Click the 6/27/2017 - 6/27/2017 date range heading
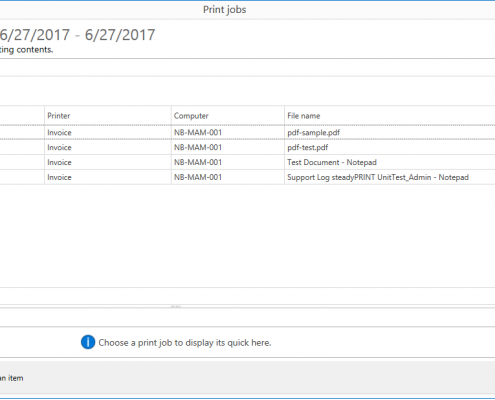Screen dimensions: 495x400 click(x=77, y=35)
